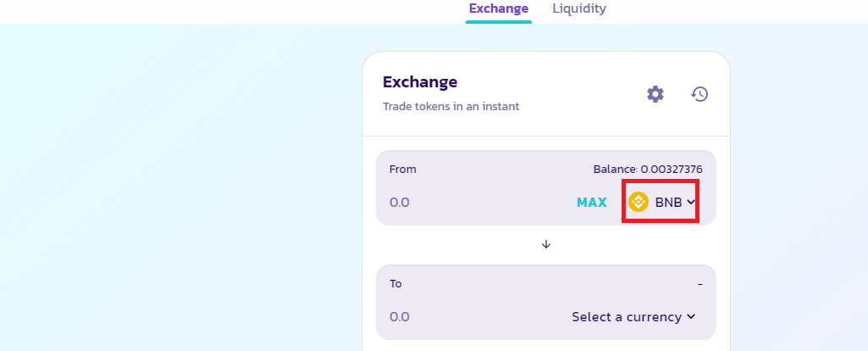Viewport: 868px width, 351px height.
Task: Click the Trade tokens in an instant subtitle
Action: click(x=451, y=107)
